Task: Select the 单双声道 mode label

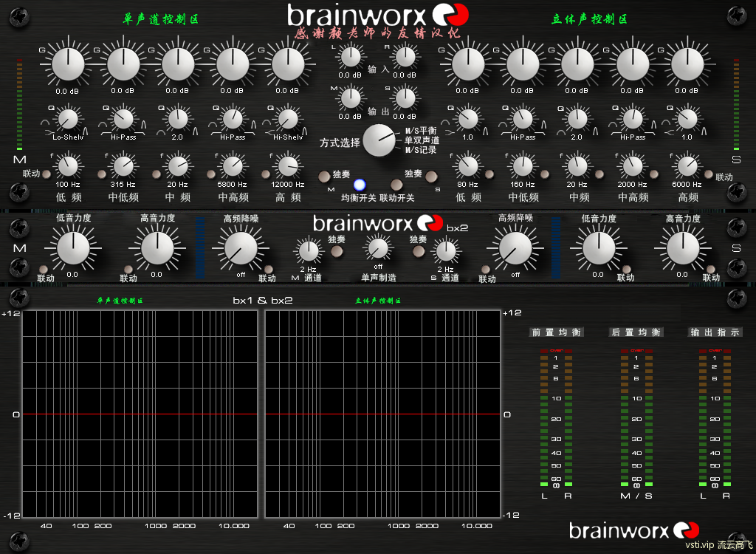Action: (x=422, y=140)
